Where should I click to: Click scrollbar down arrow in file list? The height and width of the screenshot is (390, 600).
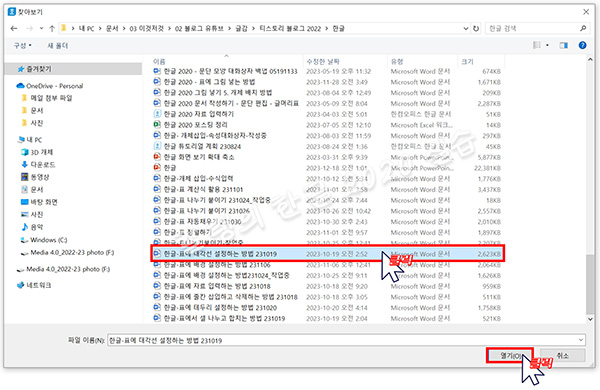[x=590, y=318]
